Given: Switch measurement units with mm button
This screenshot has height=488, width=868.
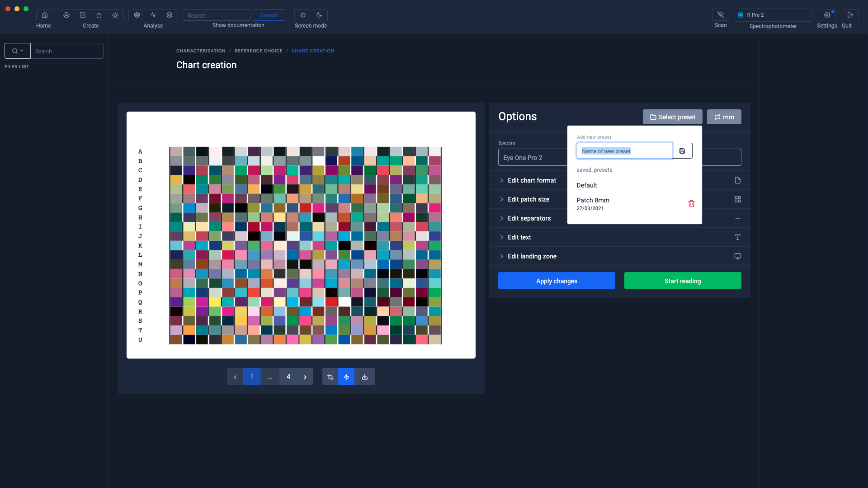Looking at the screenshot, I should pyautogui.click(x=724, y=117).
